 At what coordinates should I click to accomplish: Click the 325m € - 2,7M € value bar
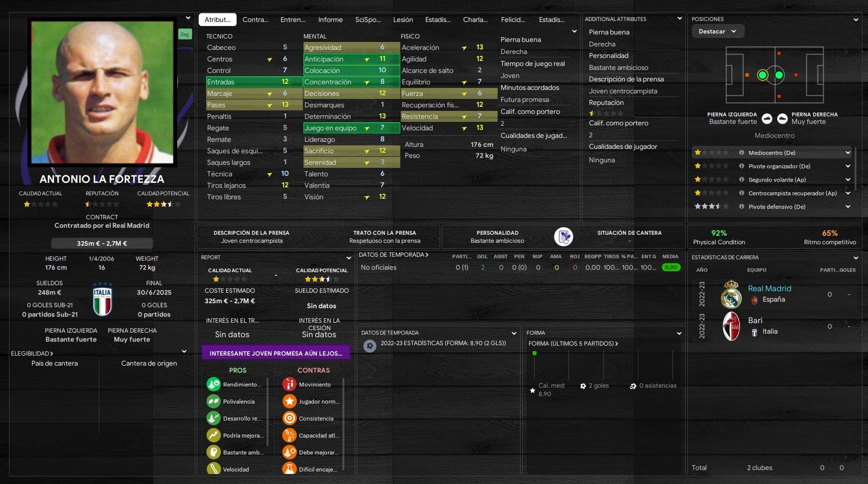point(102,243)
